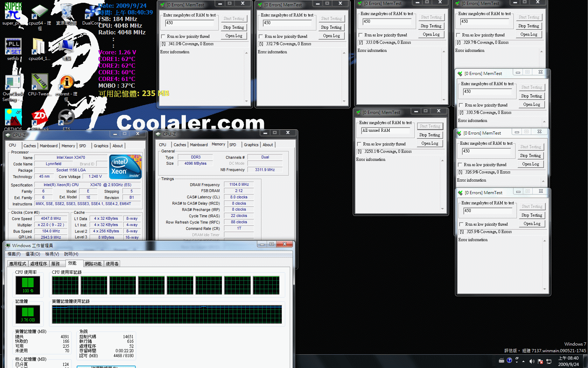Open the Computer (電腦) desktop icon
This screenshot has width=588, height=368.
66,50
